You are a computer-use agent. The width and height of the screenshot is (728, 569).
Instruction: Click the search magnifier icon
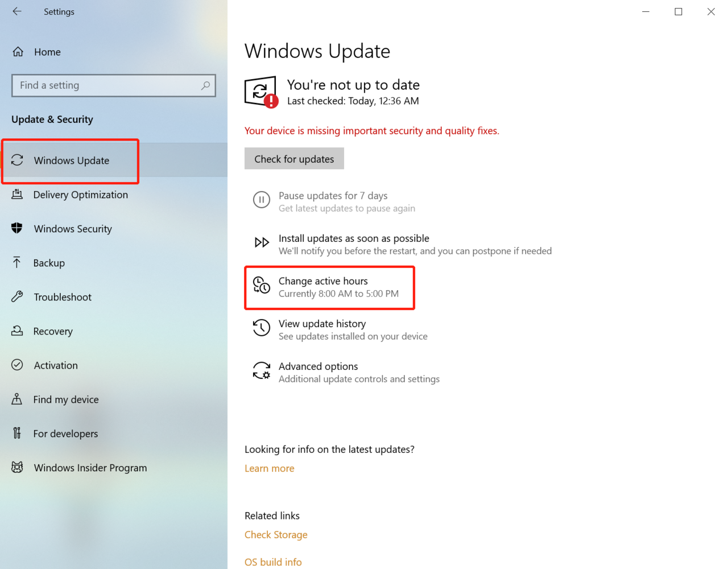(x=205, y=85)
